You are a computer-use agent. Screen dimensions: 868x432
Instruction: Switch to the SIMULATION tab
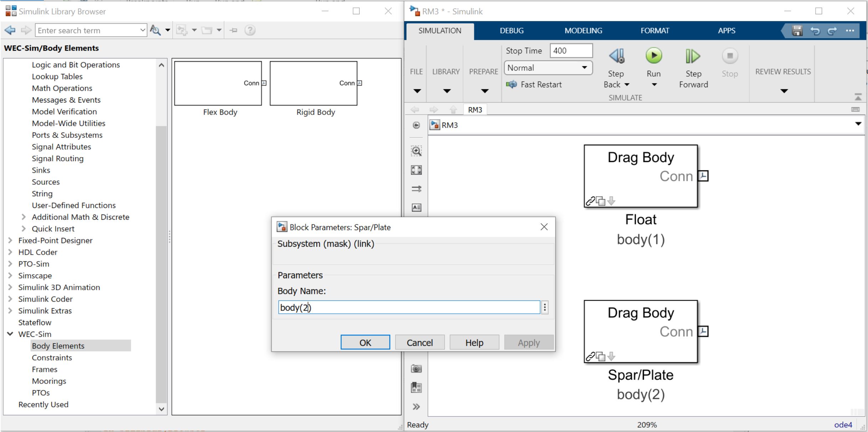click(440, 31)
